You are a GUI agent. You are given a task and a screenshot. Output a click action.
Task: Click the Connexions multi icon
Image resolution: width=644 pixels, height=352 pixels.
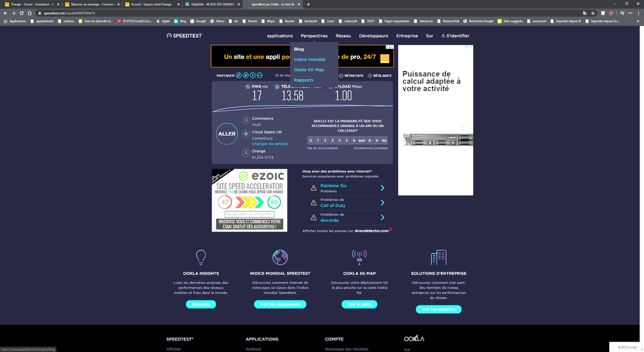pos(246,120)
